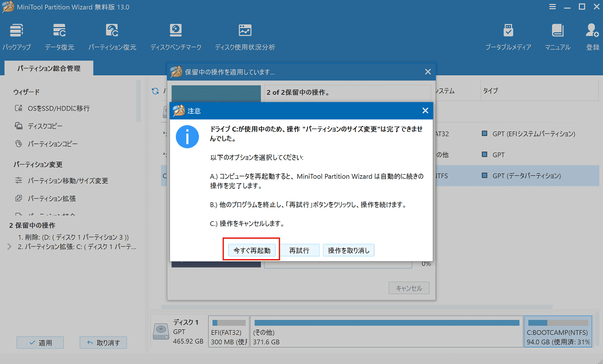Viewport: 603px width, 364px height.
Task: Click パーティション拡張 icon in sidebar
Action: (x=19, y=198)
